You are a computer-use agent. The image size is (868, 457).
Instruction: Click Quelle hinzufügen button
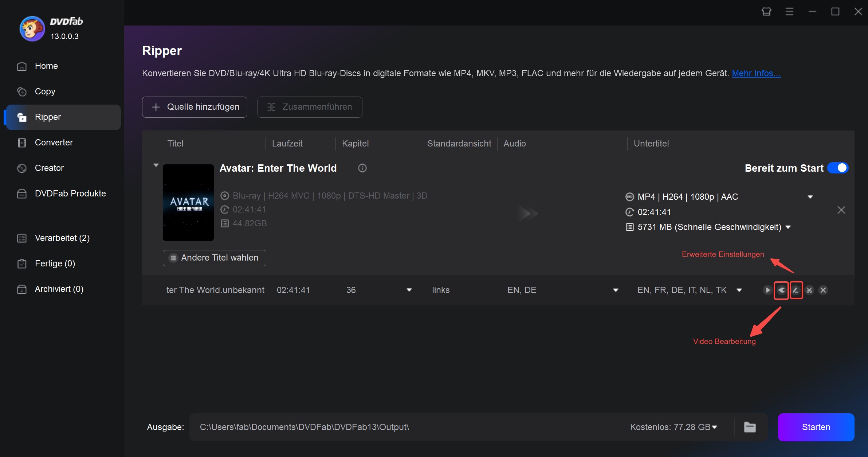pyautogui.click(x=195, y=107)
